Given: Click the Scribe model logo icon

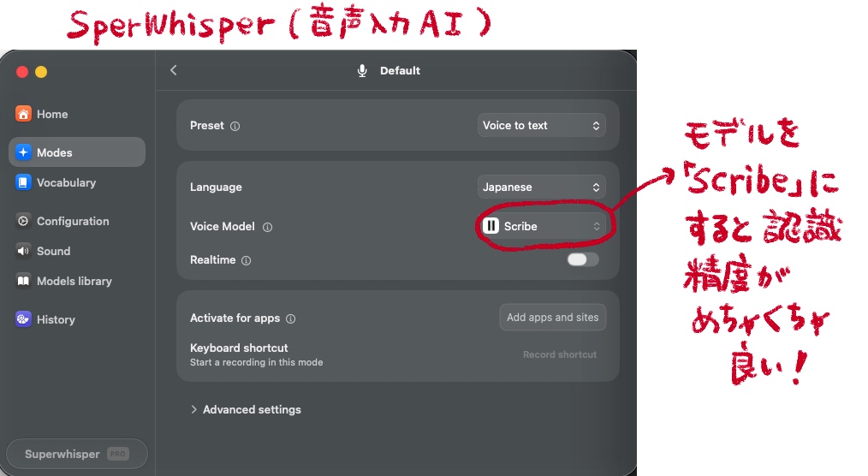Looking at the screenshot, I should [x=491, y=226].
